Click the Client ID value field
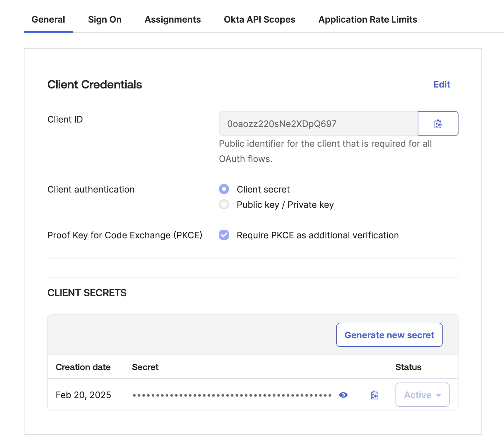504x443 pixels. (x=318, y=123)
